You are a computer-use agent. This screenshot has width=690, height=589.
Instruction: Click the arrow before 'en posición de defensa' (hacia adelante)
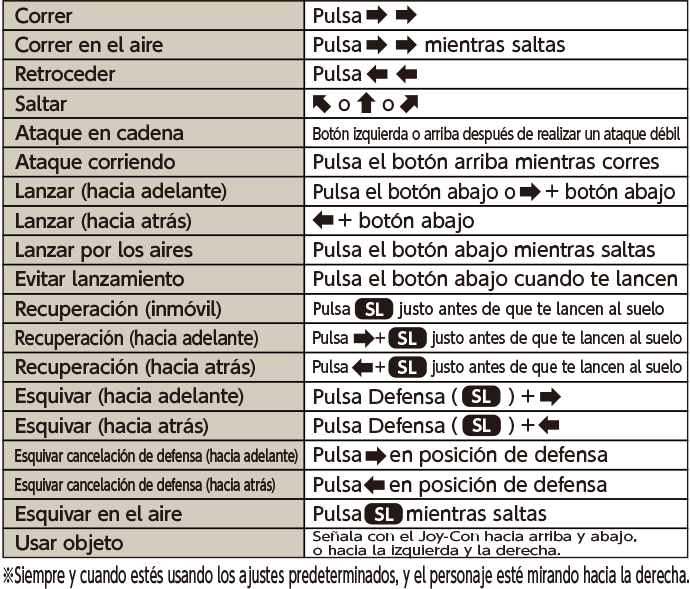pos(375,456)
